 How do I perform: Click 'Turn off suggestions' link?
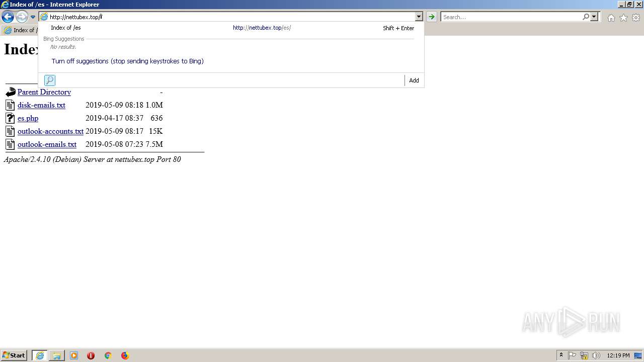click(x=128, y=61)
